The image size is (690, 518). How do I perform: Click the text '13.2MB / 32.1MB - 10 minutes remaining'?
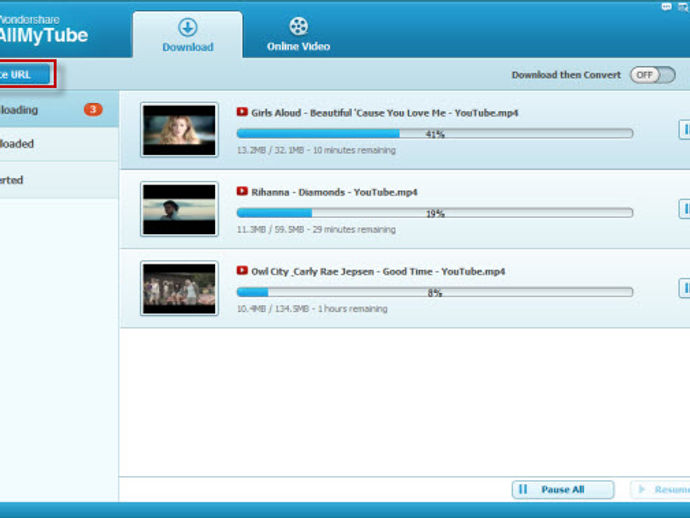[316, 150]
